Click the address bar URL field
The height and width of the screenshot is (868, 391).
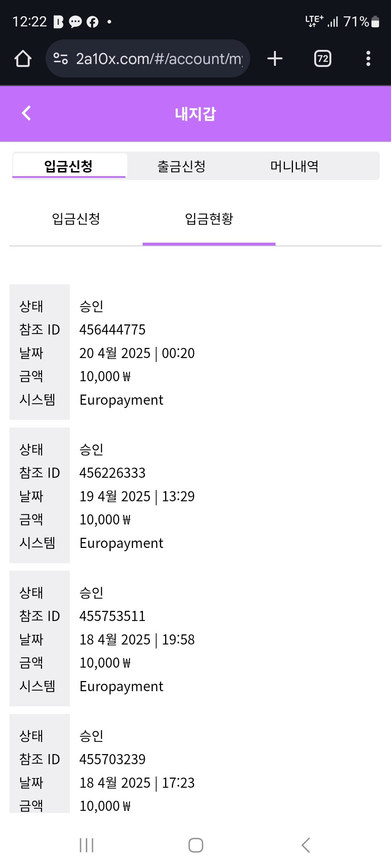click(159, 59)
